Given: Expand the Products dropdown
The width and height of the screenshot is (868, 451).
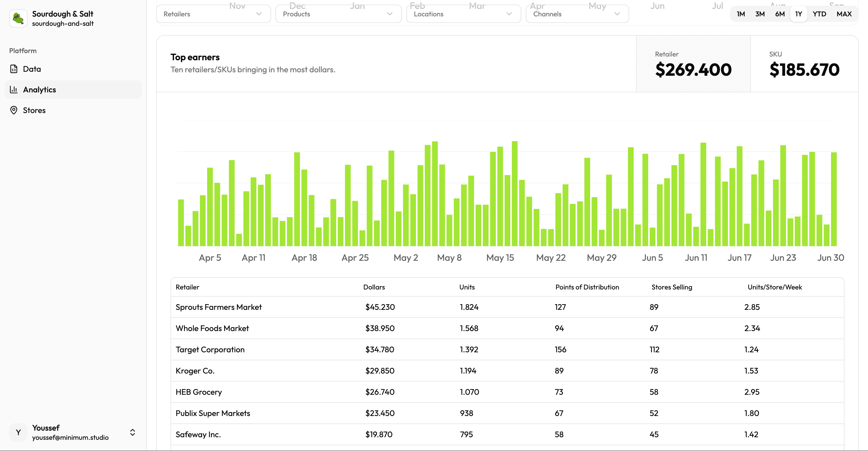Looking at the screenshot, I should pos(338,14).
